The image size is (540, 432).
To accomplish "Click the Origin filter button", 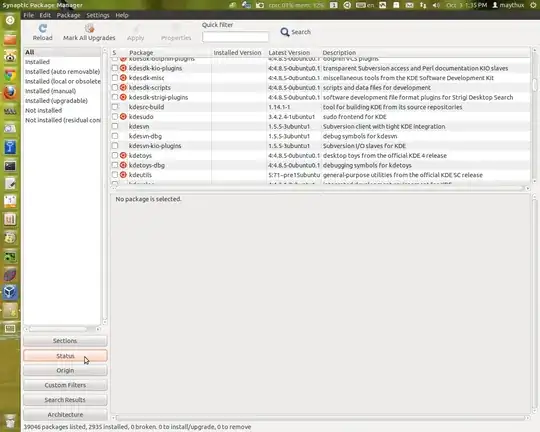I will pos(65,370).
